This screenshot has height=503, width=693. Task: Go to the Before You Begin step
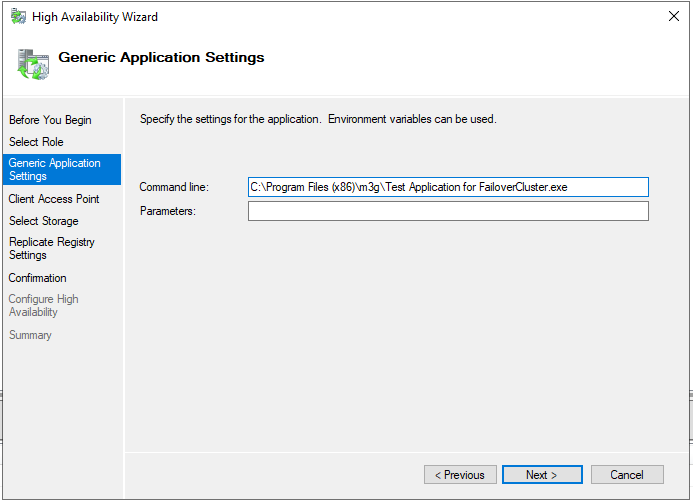coord(50,120)
